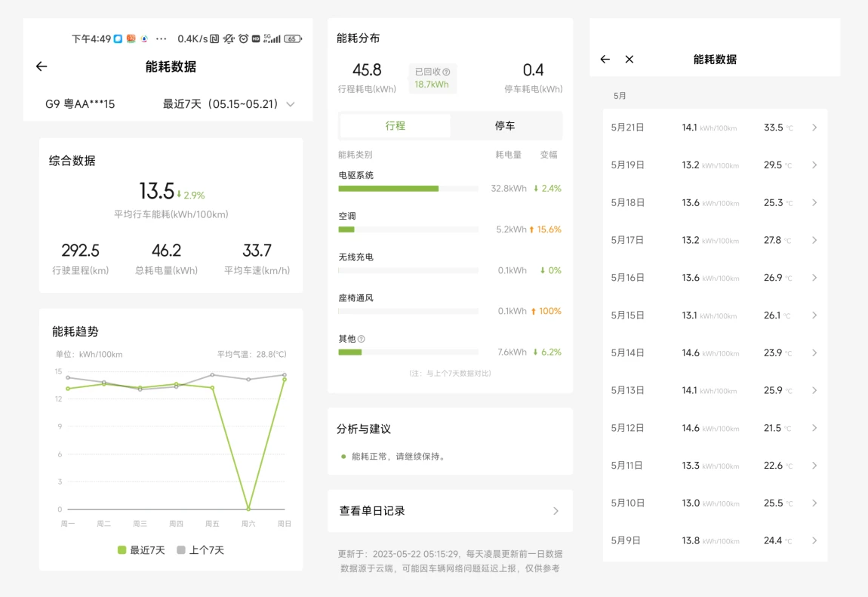Click the X close icon in daily records
868x597 pixels.
(629, 59)
